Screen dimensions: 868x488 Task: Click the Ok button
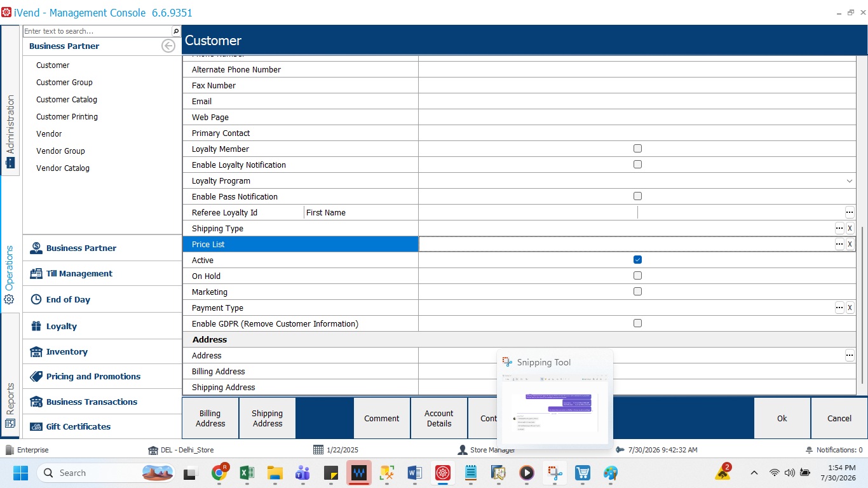pyautogui.click(x=782, y=418)
